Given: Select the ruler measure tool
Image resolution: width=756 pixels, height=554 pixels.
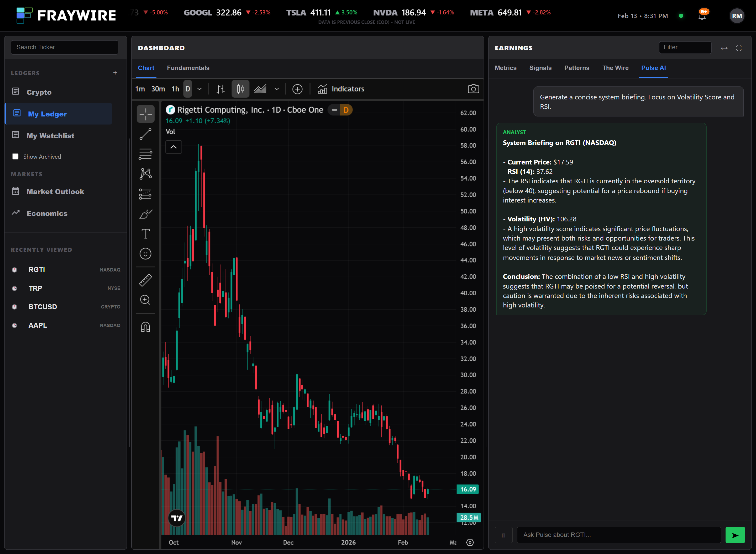Looking at the screenshot, I should (x=145, y=280).
